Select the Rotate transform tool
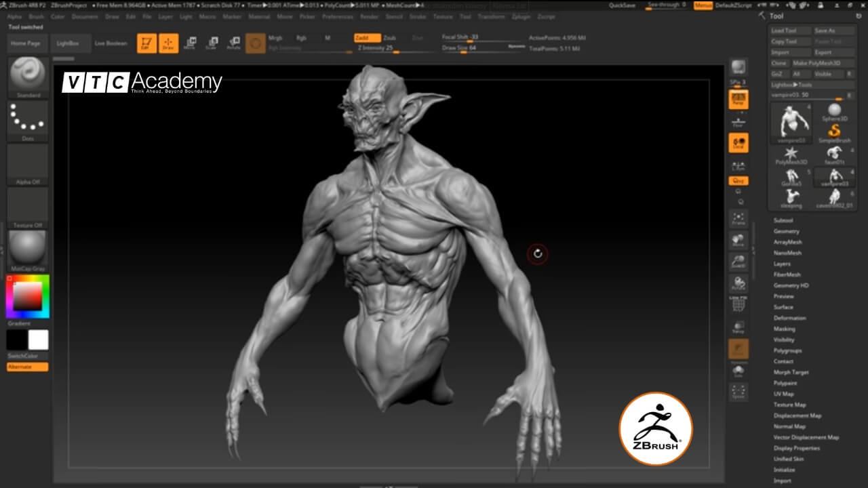 233,43
